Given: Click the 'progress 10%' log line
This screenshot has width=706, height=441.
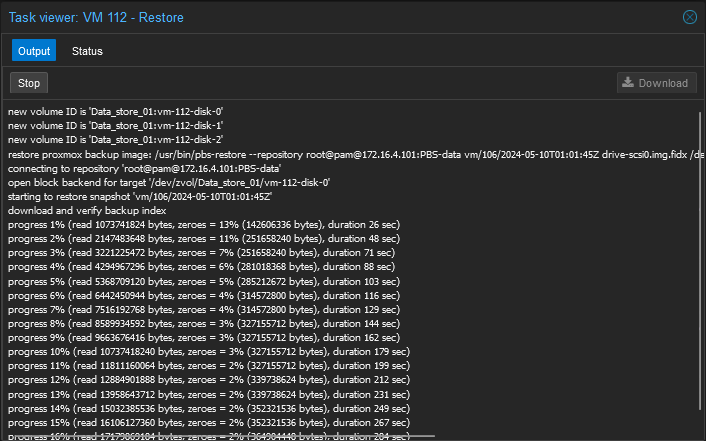Looking at the screenshot, I should [209, 351].
